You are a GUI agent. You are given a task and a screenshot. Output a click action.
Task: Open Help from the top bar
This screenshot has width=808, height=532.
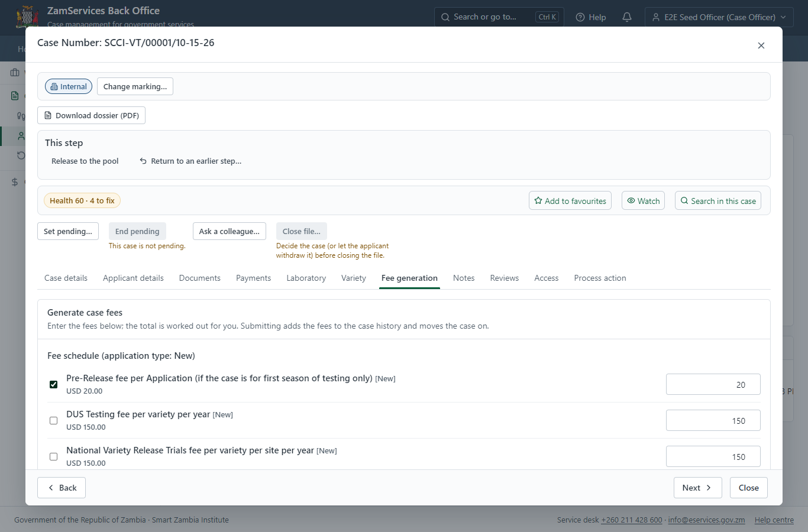[x=591, y=17]
